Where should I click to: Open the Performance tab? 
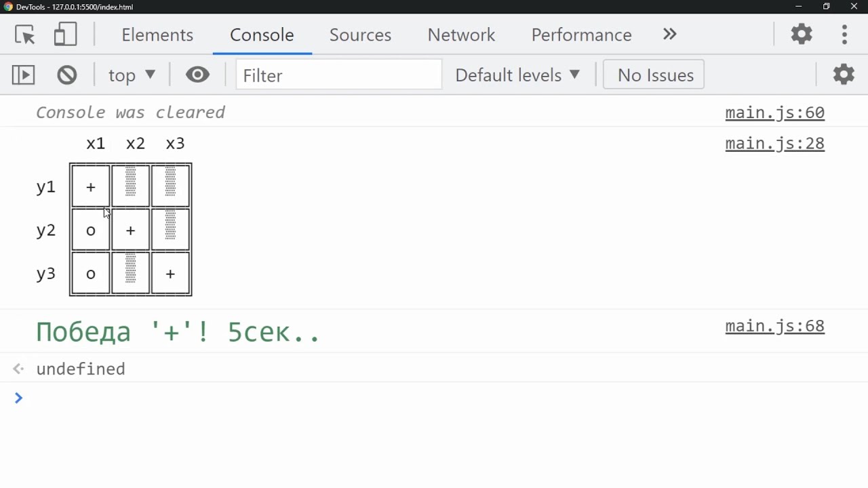tap(581, 35)
